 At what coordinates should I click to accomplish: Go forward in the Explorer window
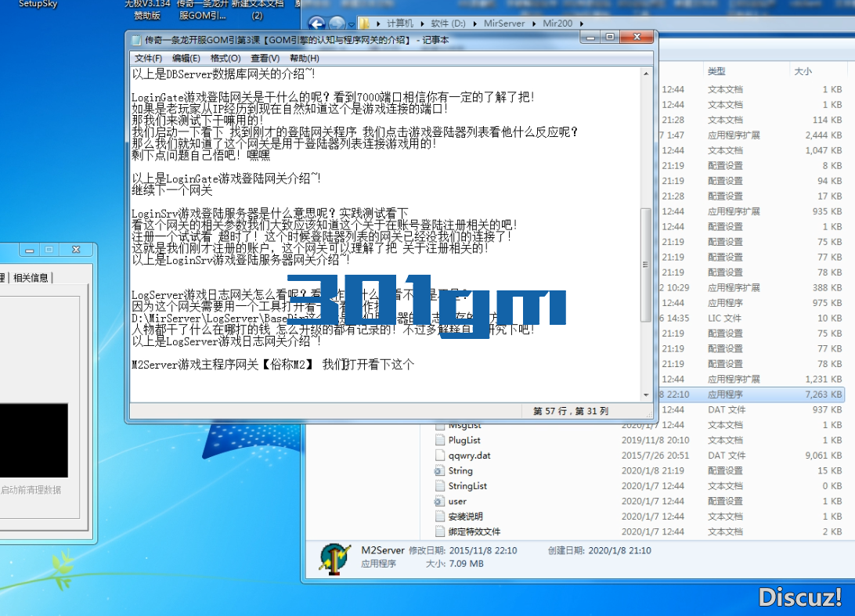[337, 23]
